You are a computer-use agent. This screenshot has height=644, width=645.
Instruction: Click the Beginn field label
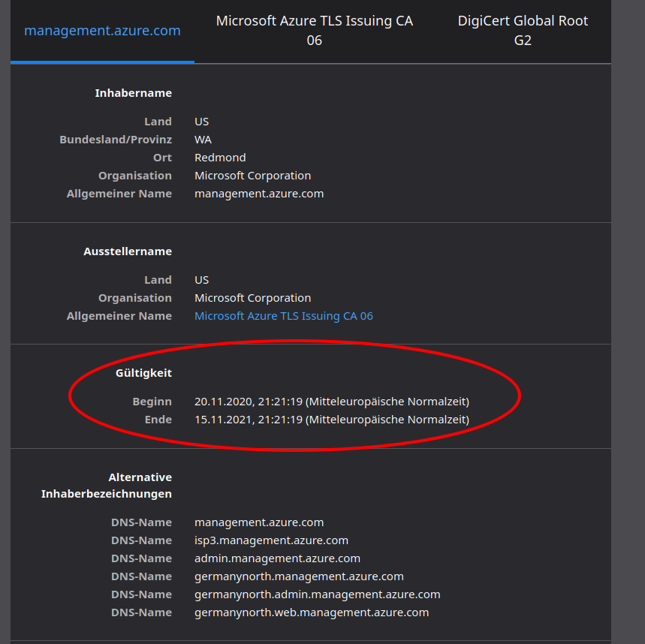(x=152, y=402)
